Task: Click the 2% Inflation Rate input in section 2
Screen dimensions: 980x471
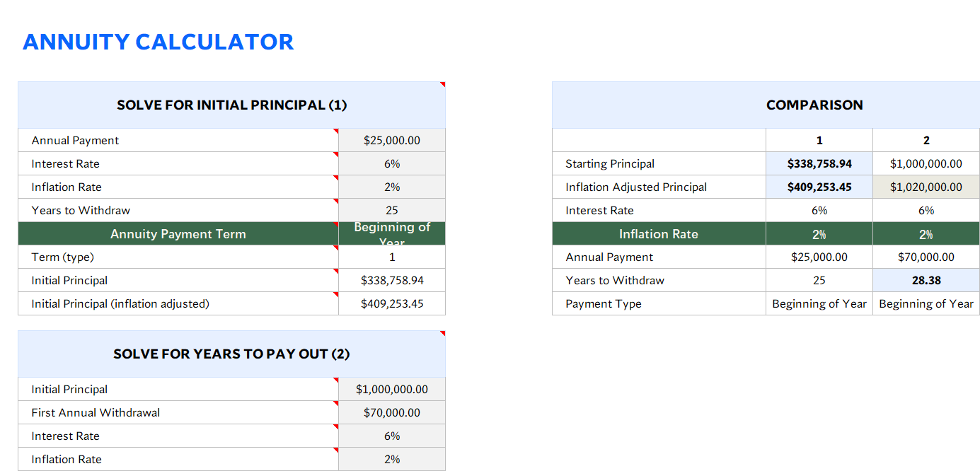Action: pyautogui.click(x=392, y=459)
